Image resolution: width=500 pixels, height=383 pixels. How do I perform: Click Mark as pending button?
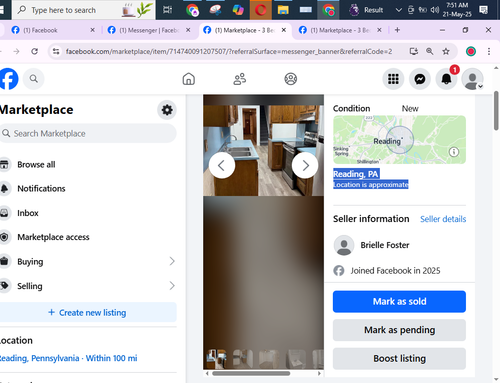399,330
